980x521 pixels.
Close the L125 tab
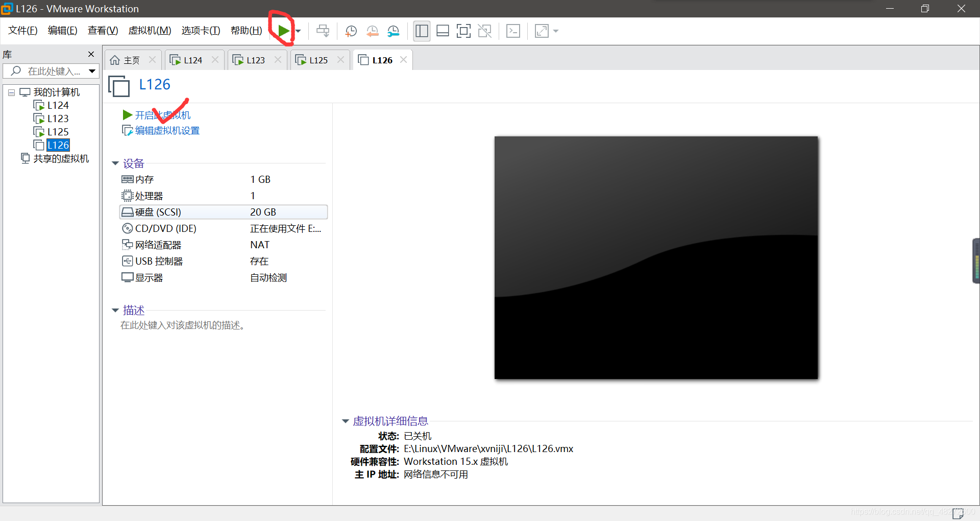point(340,60)
